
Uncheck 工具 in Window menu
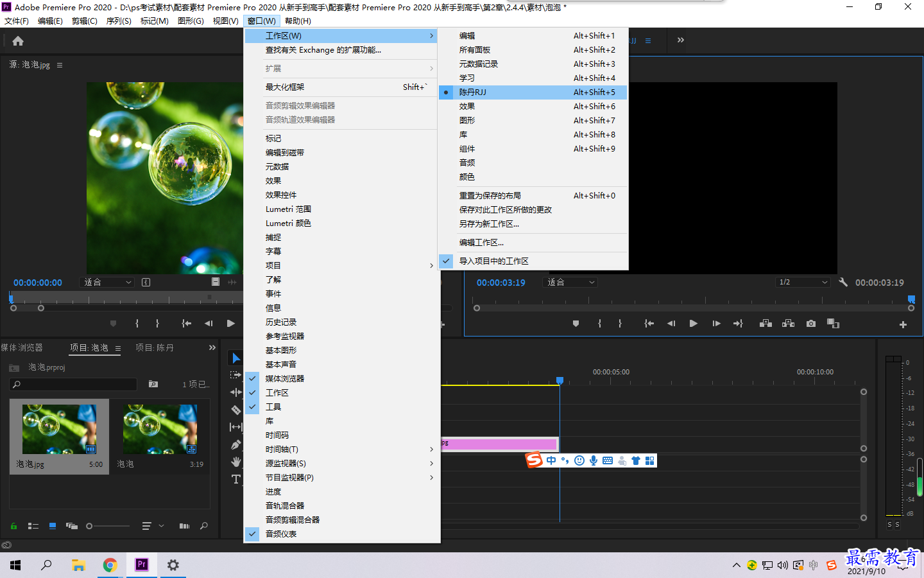coord(342,407)
